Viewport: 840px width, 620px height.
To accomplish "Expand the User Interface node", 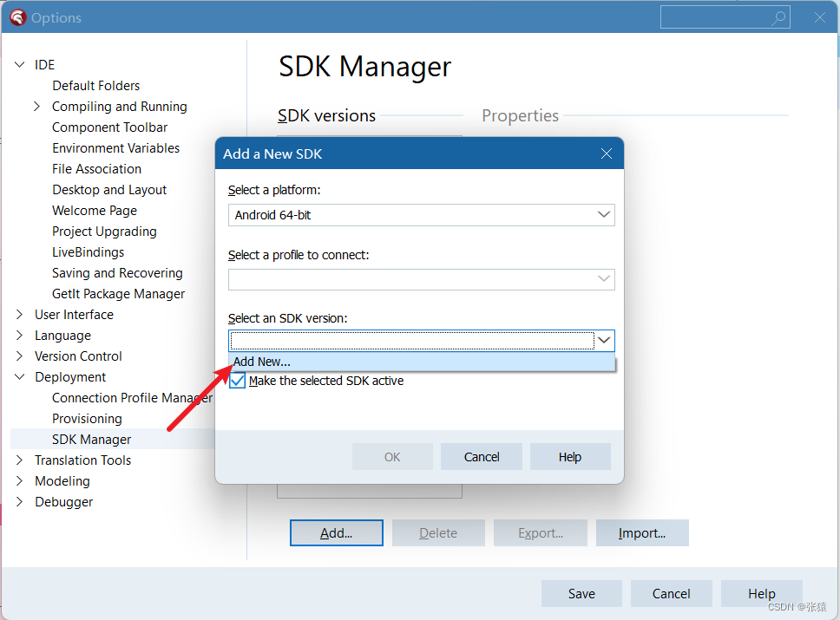I will tap(19, 314).
